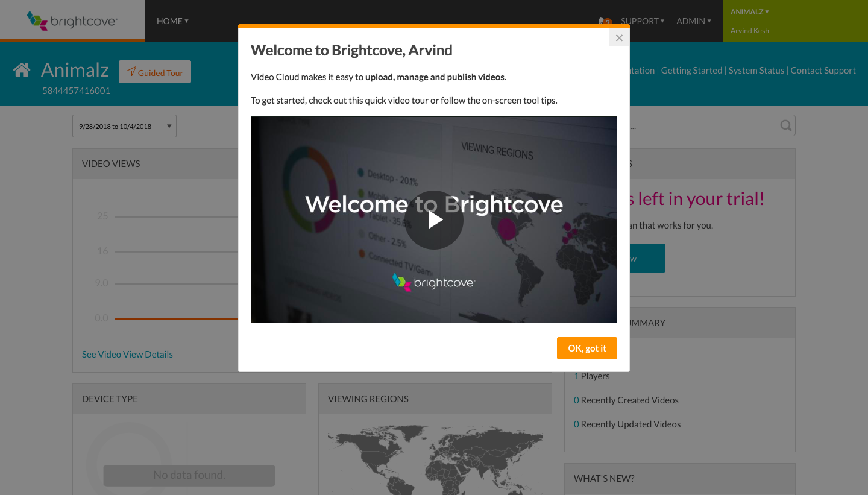
Task: Start the Guided Tour
Action: tap(155, 71)
